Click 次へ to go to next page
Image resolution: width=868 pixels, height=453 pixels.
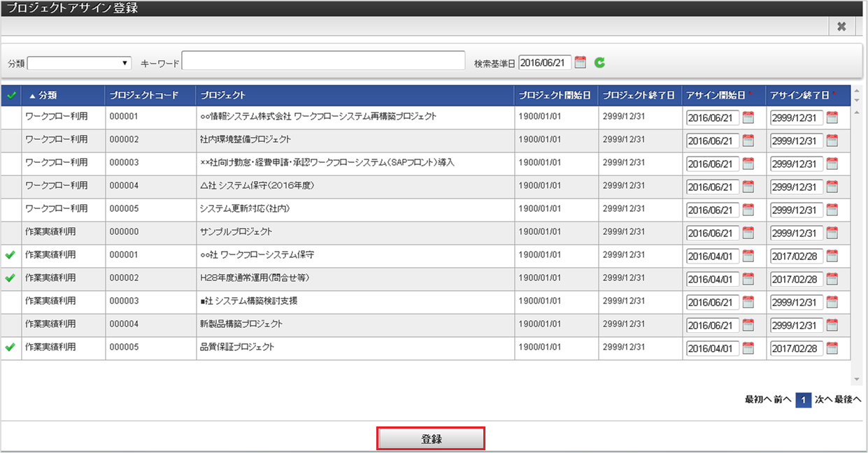tap(823, 399)
